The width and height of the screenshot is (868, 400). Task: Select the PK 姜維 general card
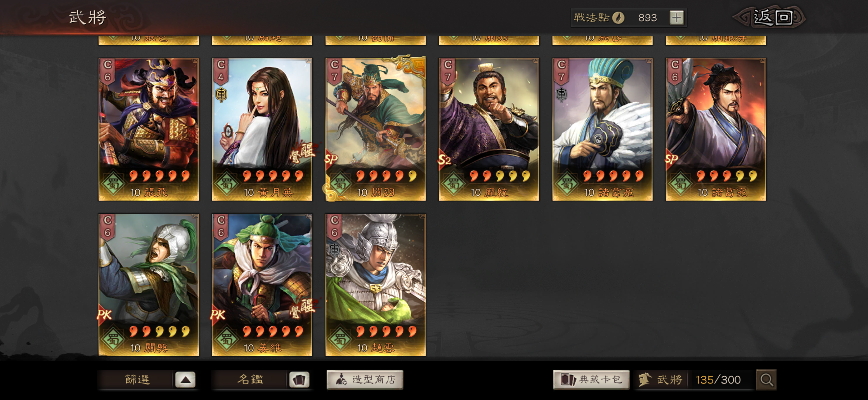[x=262, y=285]
